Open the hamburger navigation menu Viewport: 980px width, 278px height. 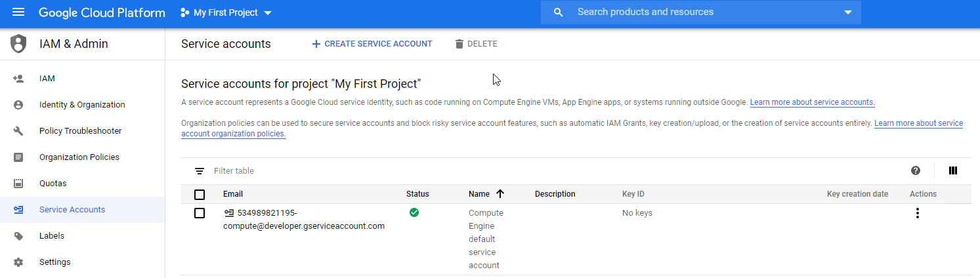pyautogui.click(x=18, y=12)
